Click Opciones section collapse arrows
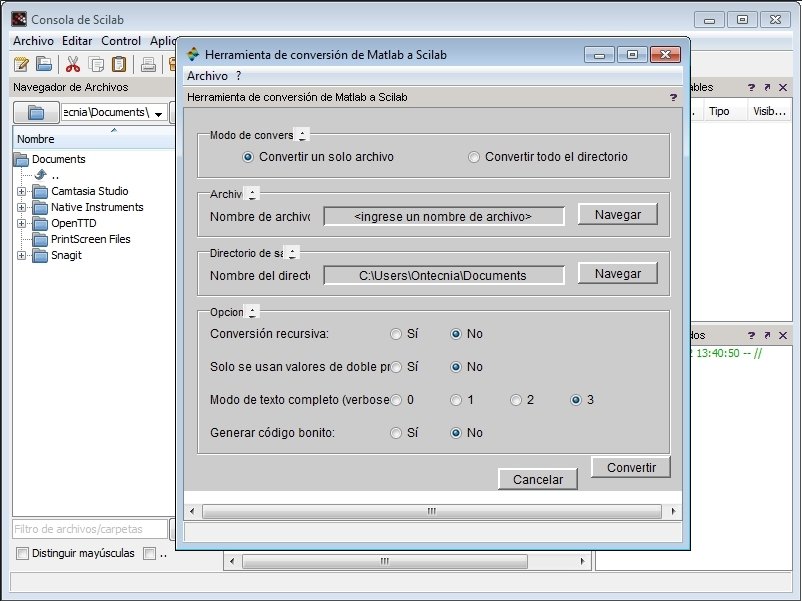This screenshot has height=601, width=802. pos(252,311)
